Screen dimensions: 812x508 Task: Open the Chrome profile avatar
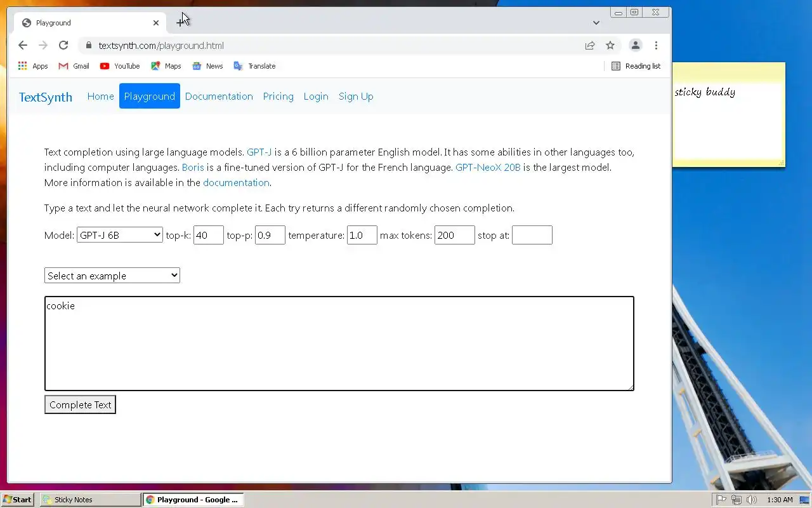coord(635,45)
